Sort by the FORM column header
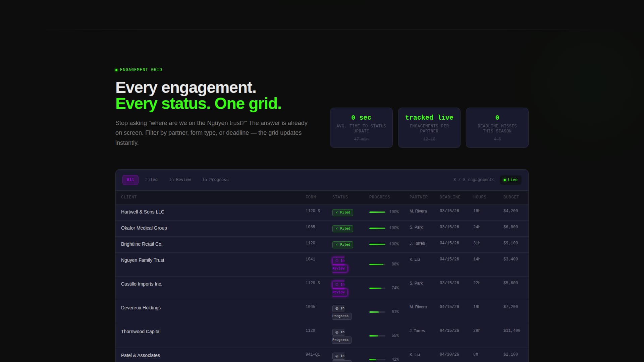 coord(311,197)
